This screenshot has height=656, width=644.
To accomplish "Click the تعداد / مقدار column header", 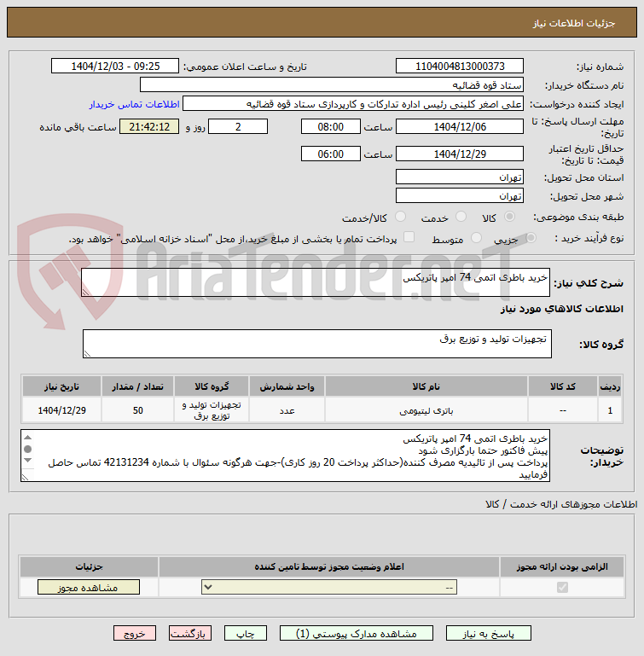I will (137, 386).
